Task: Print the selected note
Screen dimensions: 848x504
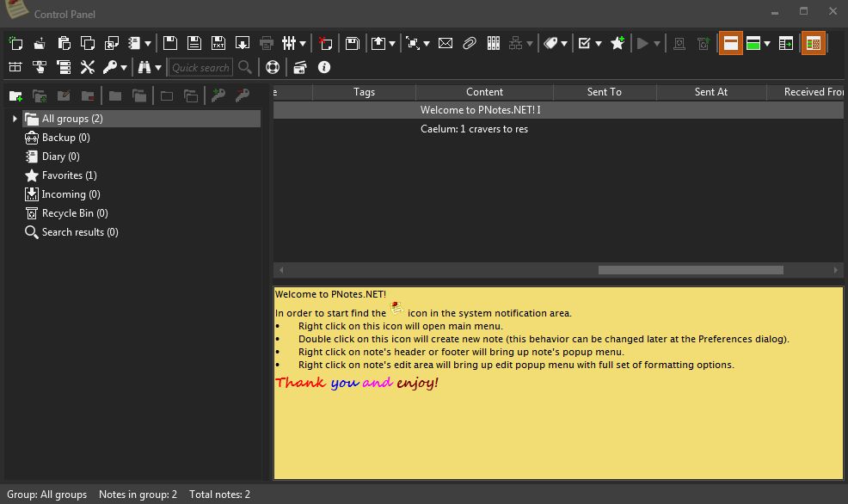Action: click(266, 43)
